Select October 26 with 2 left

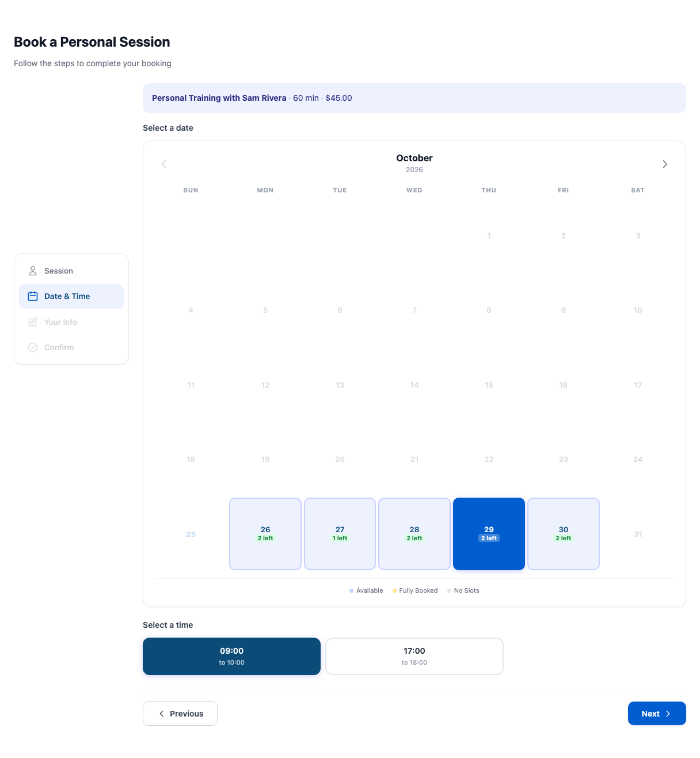(265, 534)
